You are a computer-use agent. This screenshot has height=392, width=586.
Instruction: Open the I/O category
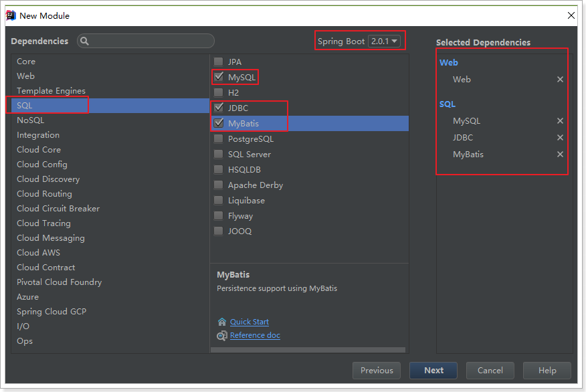pyautogui.click(x=110, y=326)
